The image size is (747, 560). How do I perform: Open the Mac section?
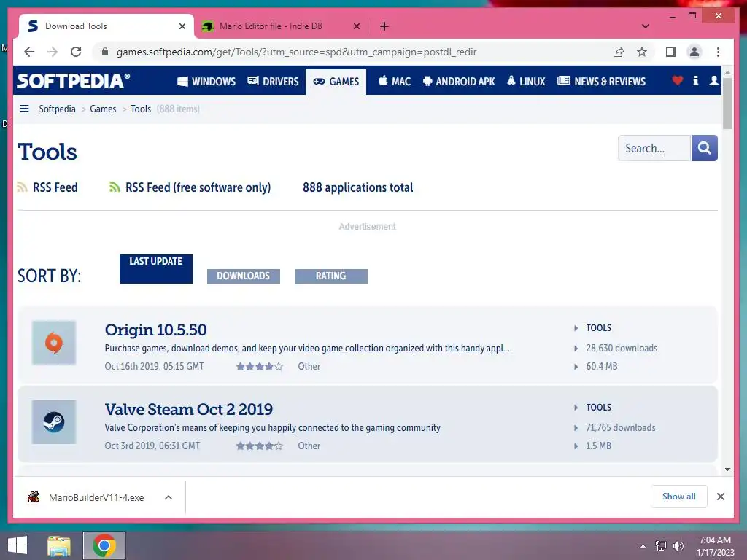point(395,82)
